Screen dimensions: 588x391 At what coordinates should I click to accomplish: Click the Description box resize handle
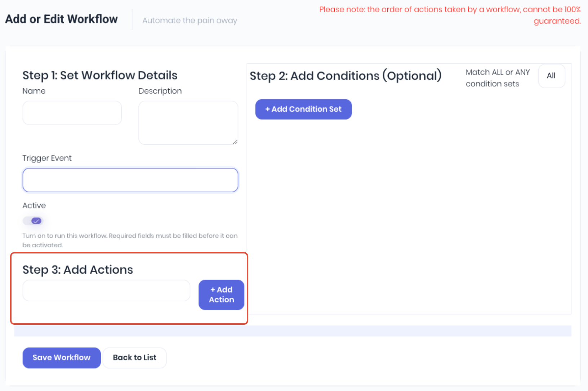[235, 142]
